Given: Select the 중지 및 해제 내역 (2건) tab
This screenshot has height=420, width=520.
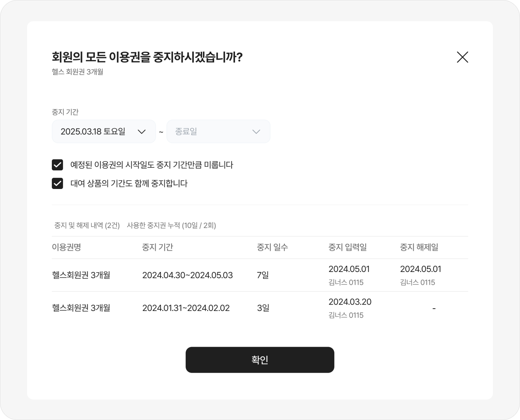Looking at the screenshot, I should [87, 225].
